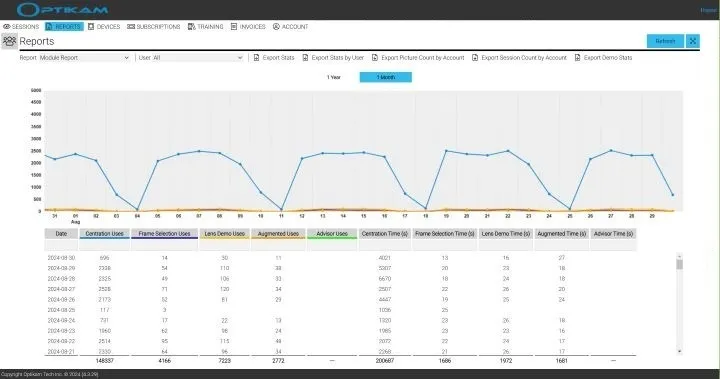720x379 pixels.
Task: Click the 2024-08-24 date cell
Action: point(61,321)
